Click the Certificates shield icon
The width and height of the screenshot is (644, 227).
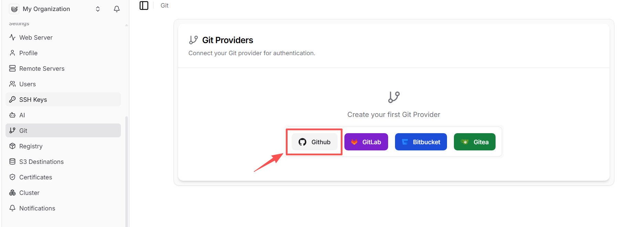click(12, 177)
